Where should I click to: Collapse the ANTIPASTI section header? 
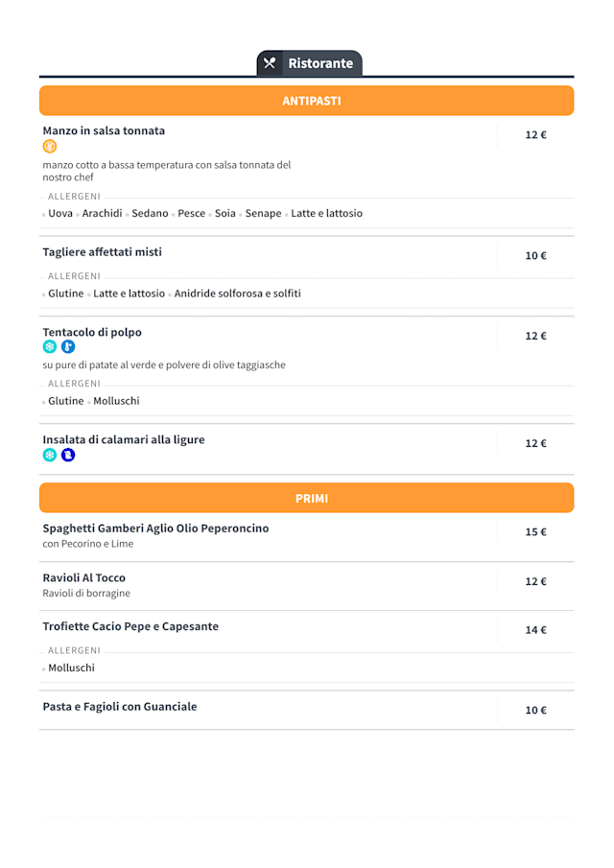307,101
